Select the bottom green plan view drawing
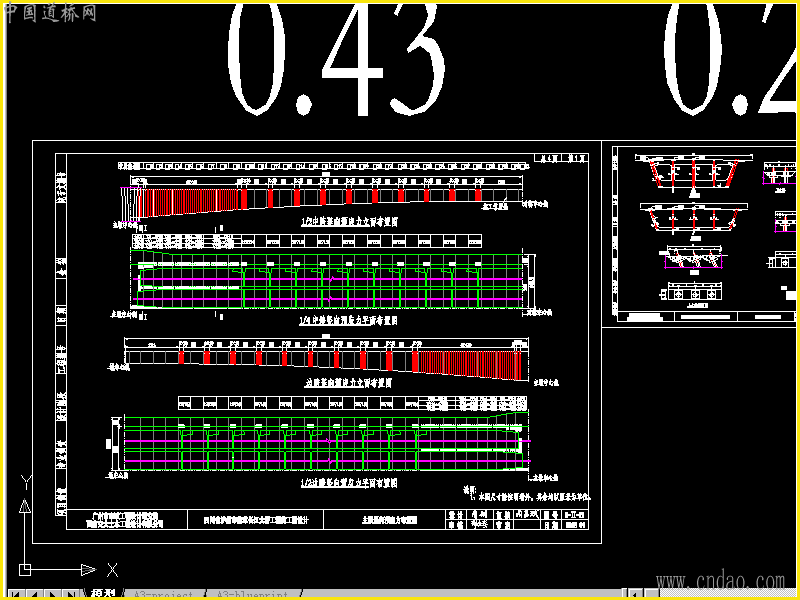 click(x=321, y=442)
